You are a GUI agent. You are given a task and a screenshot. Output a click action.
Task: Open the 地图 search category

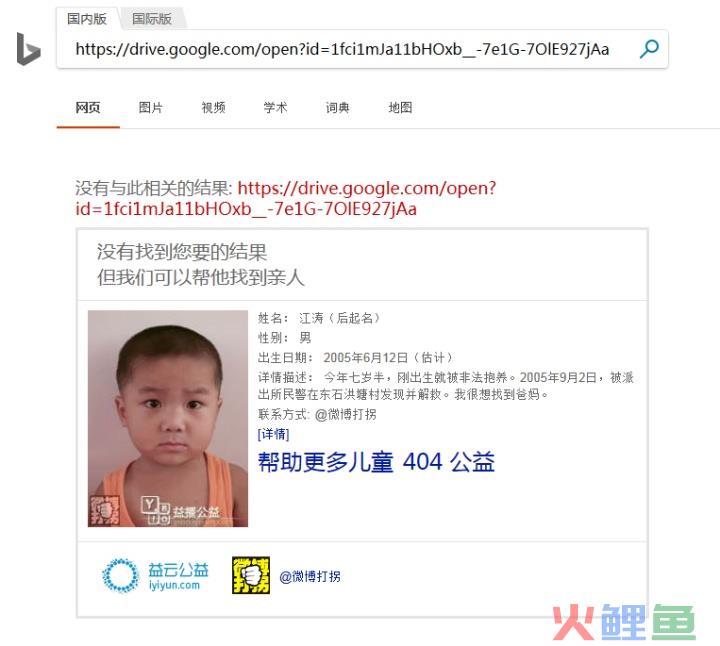(400, 107)
